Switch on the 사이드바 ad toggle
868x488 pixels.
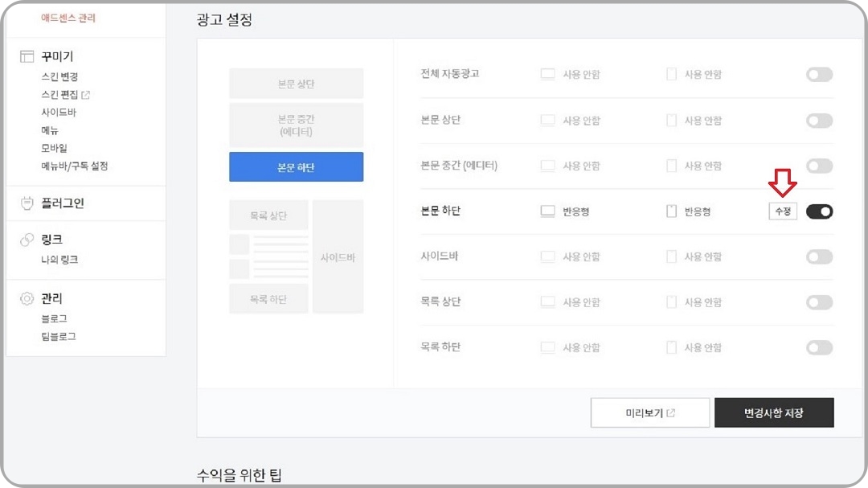pos(819,256)
